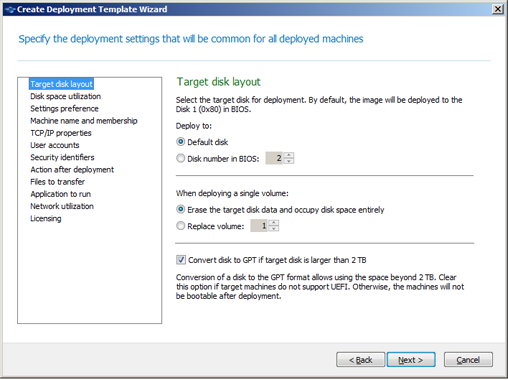This screenshot has height=380, width=508.
Task: Click the Disk number in BIOS field
Action: point(275,158)
